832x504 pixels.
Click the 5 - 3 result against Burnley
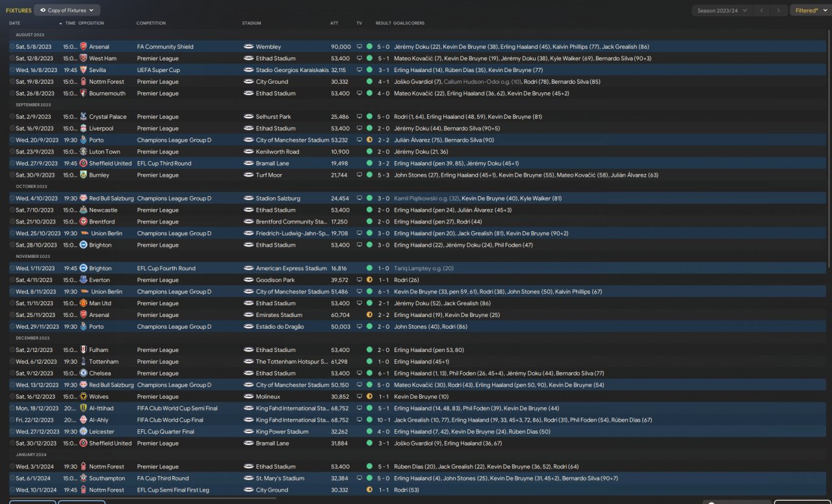(x=384, y=175)
